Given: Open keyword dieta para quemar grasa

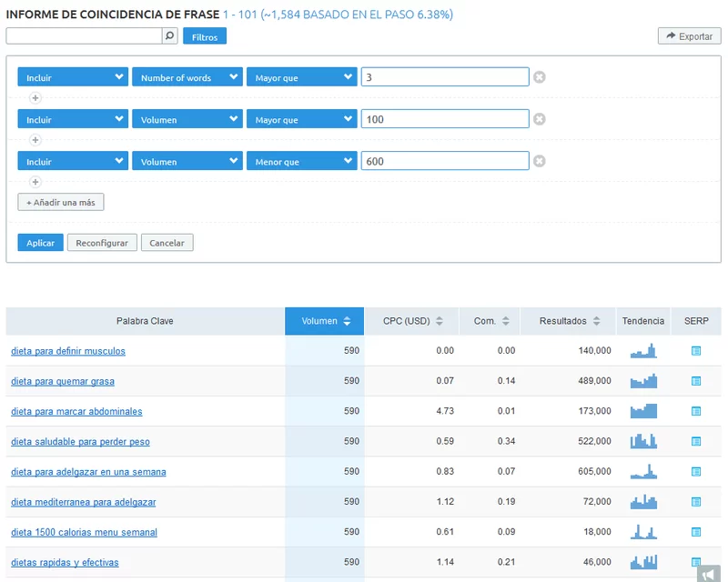Looking at the screenshot, I should coord(63,381).
